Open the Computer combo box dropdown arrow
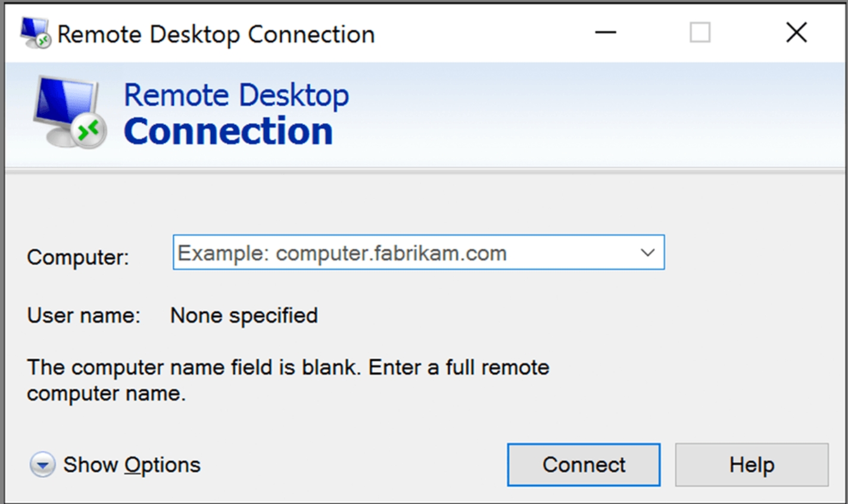This screenshot has height=504, width=848. click(x=647, y=253)
